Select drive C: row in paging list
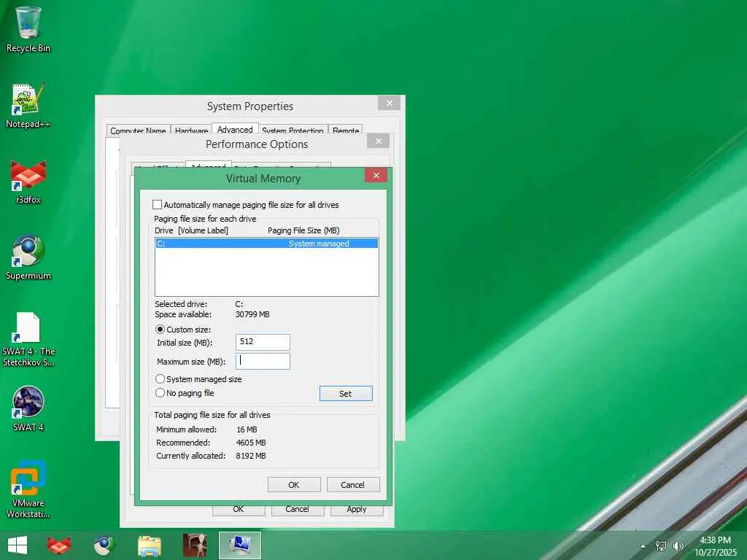This screenshot has height=560, width=747. click(x=267, y=244)
